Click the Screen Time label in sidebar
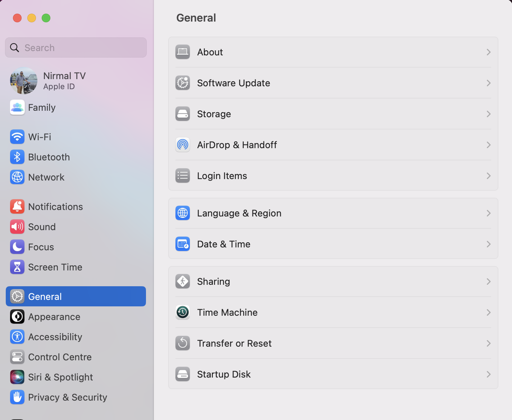Viewport: 512px width, 420px height. click(55, 267)
